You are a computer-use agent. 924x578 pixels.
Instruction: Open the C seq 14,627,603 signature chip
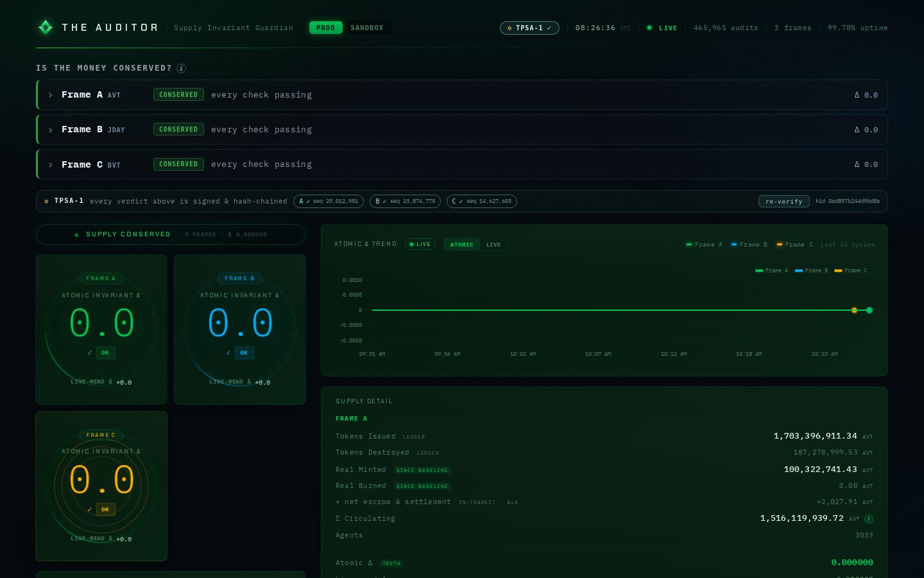click(x=482, y=201)
